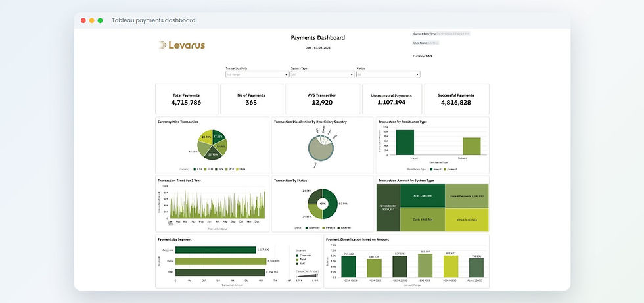The height and width of the screenshot is (303, 644).
Task: Click the yellow minimize window button
Action: [x=91, y=20]
